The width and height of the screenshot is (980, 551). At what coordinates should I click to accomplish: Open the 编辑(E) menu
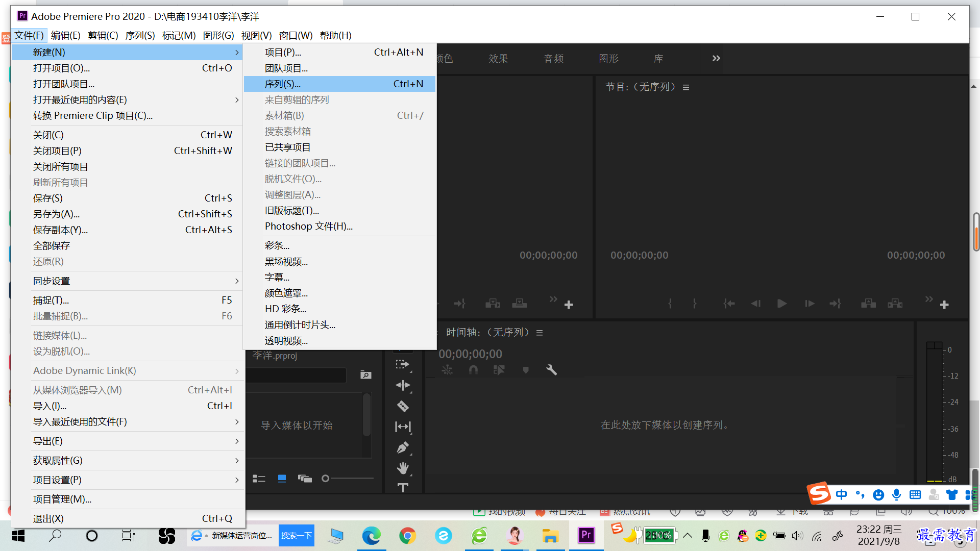[66, 35]
